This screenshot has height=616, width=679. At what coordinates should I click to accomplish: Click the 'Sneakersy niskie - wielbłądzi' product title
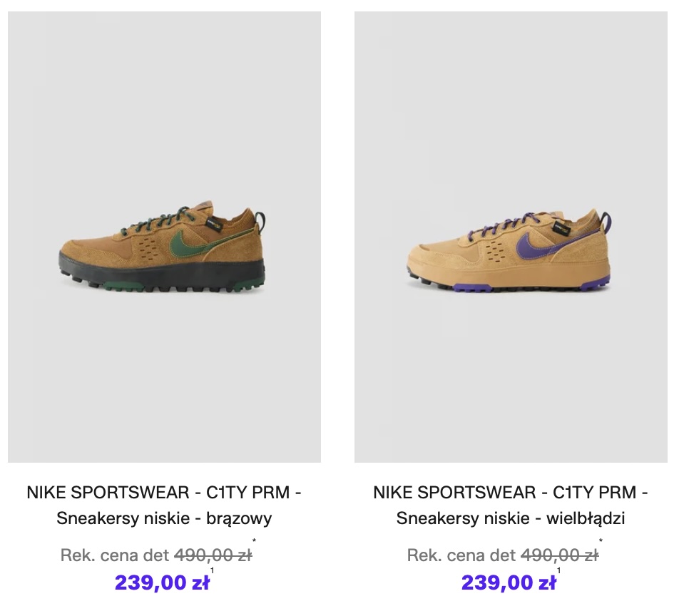tap(511, 518)
